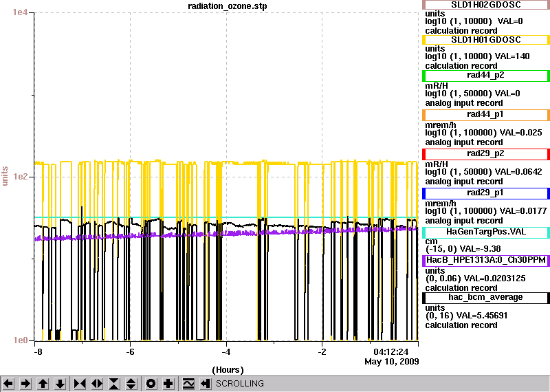
Task: Click 'calculation record' under SLD1H01GDOSC
Action: click(461, 66)
